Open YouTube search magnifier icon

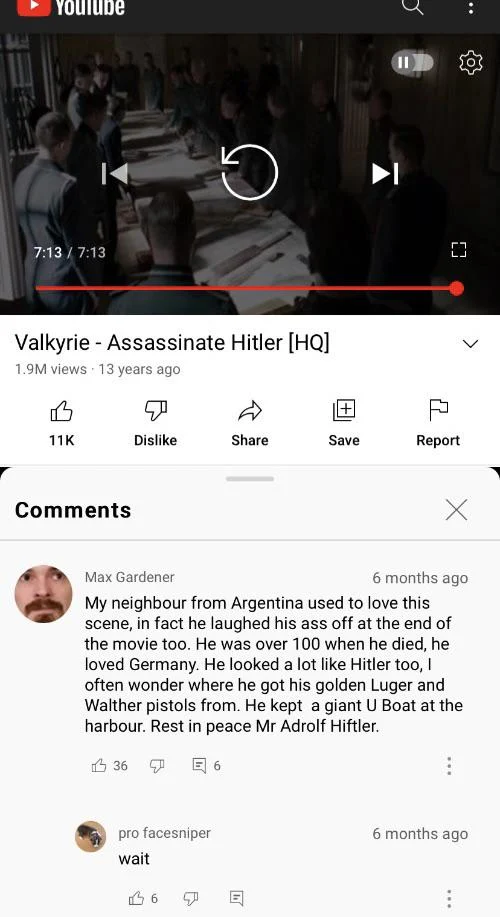[x=413, y=6]
